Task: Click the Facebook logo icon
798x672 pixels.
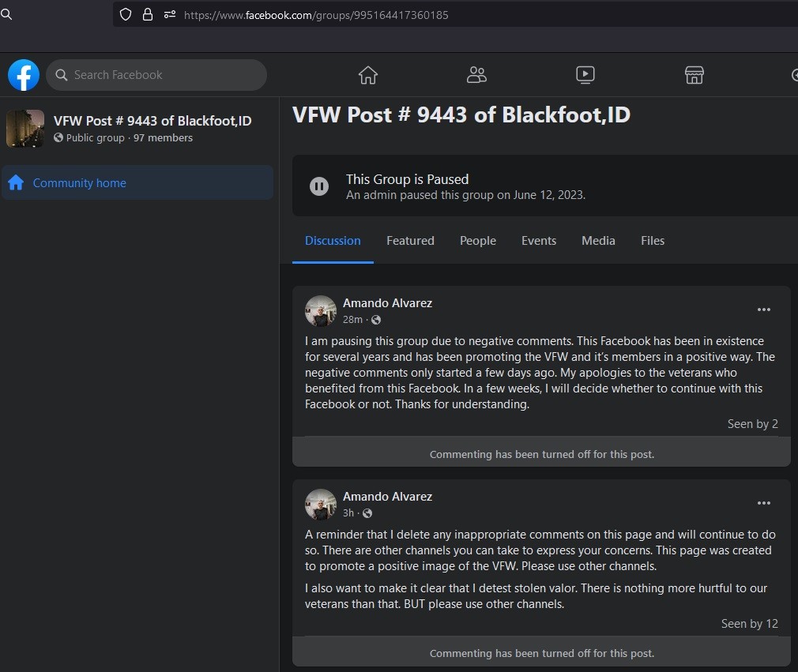Action: click(x=24, y=75)
